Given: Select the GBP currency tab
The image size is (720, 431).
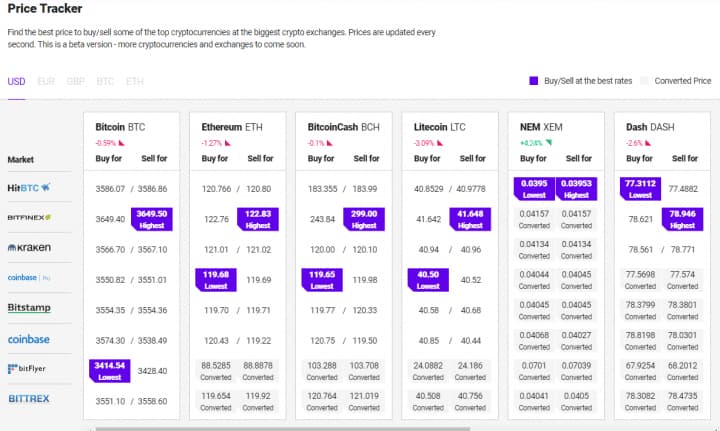Looking at the screenshot, I should [x=76, y=81].
